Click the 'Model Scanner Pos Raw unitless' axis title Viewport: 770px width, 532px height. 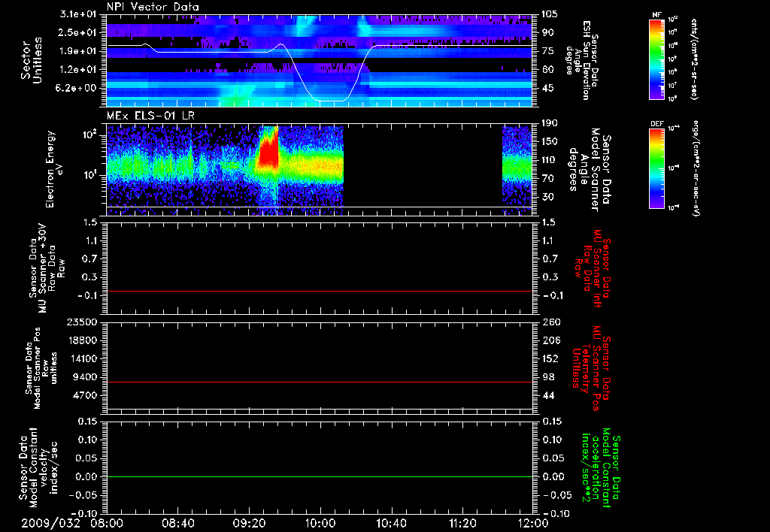(x=42, y=368)
